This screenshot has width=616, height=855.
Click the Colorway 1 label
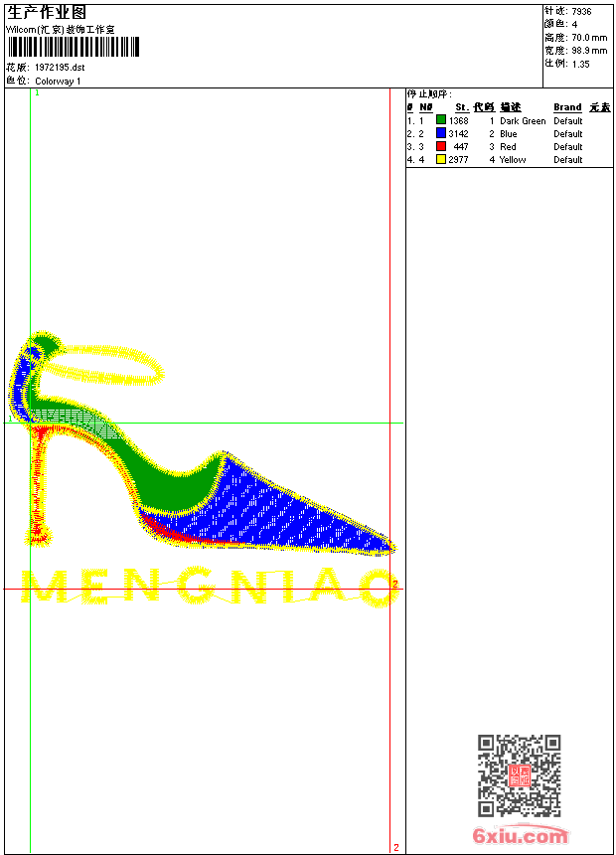(58, 82)
